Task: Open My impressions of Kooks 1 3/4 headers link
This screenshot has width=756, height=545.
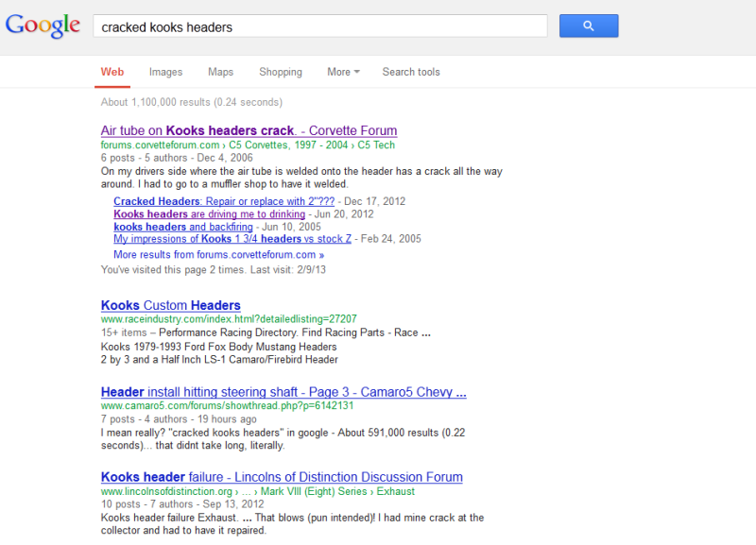Action: tap(232, 239)
